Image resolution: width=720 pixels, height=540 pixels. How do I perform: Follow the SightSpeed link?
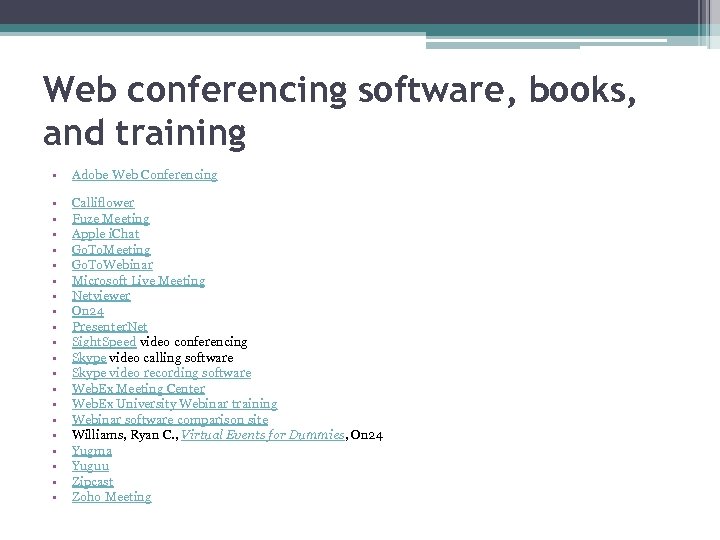(104, 342)
